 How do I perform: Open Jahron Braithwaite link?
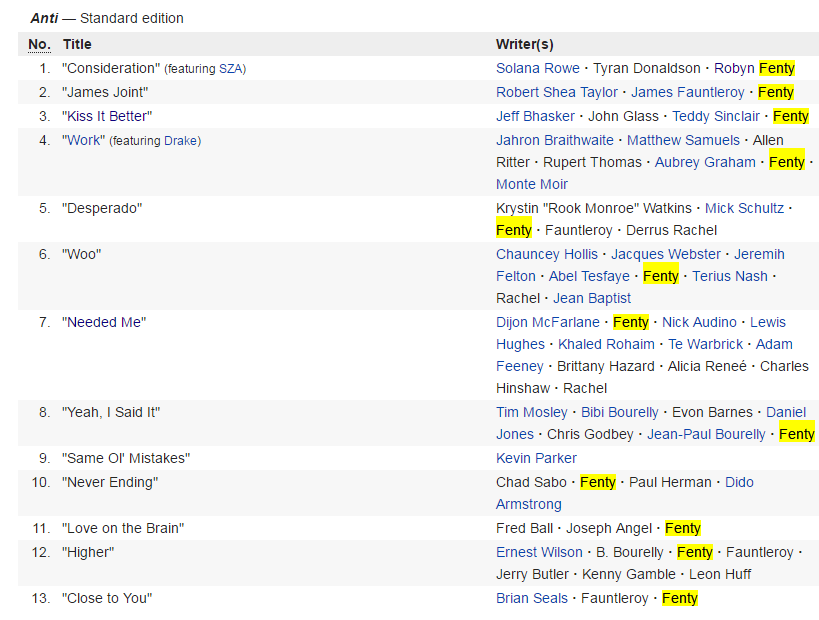[555, 141]
